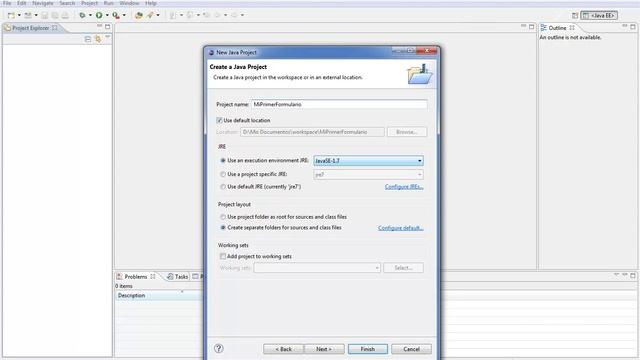Image resolution: width=640 pixels, height=360 pixels.
Task: Click the Project name input field
Action: coord(339,104)
